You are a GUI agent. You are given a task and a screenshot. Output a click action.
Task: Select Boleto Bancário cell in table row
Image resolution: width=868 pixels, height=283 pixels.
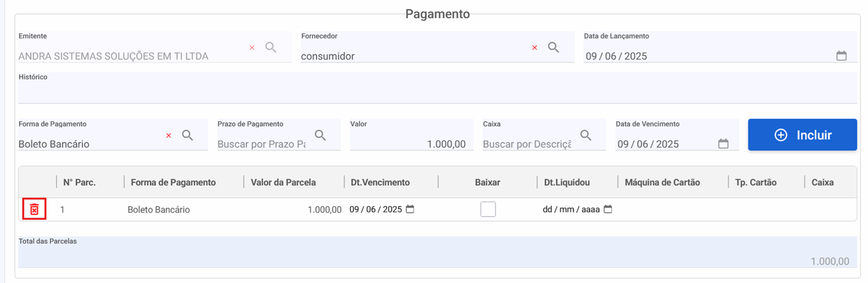click(x=158, y=210)
